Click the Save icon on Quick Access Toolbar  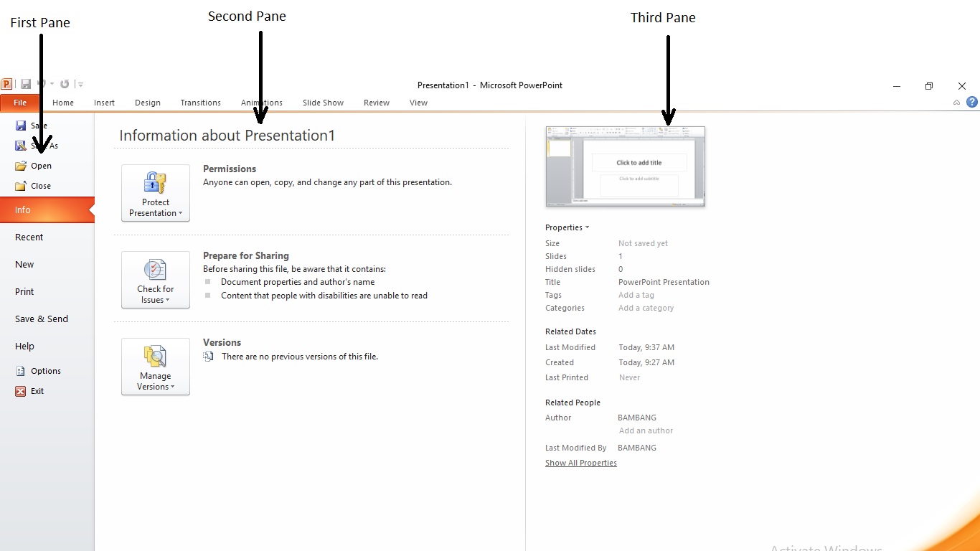[x=25, y=84]
